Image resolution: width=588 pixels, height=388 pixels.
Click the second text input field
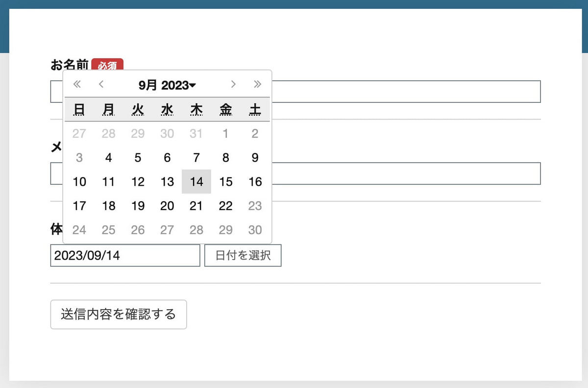(406, 173)
